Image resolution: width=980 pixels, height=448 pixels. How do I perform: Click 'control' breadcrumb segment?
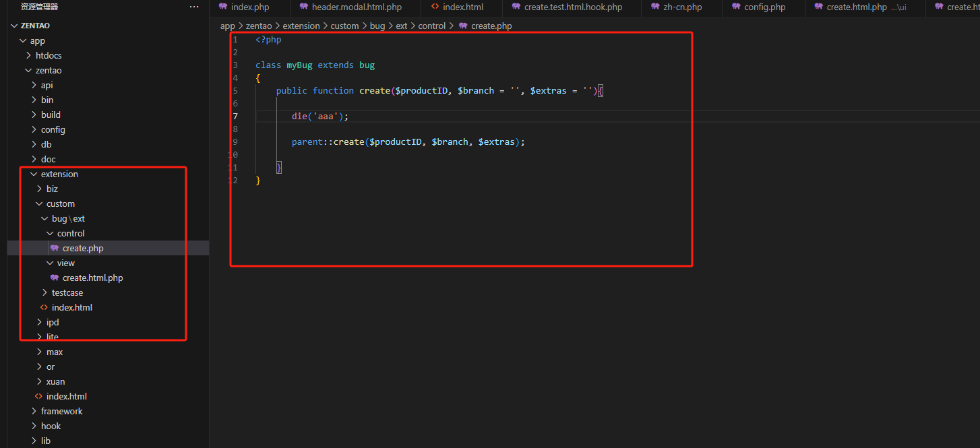431,26
